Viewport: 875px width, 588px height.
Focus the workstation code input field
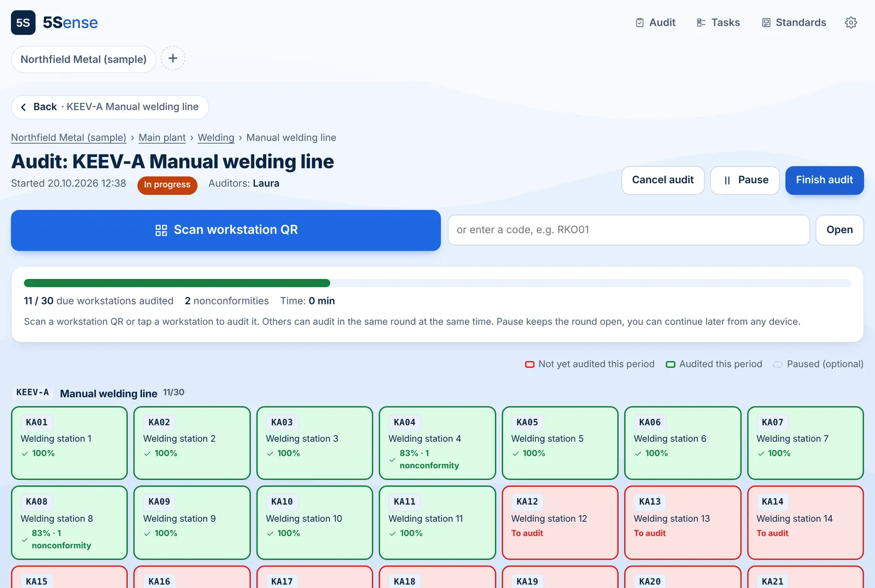[x=628, y=230]
